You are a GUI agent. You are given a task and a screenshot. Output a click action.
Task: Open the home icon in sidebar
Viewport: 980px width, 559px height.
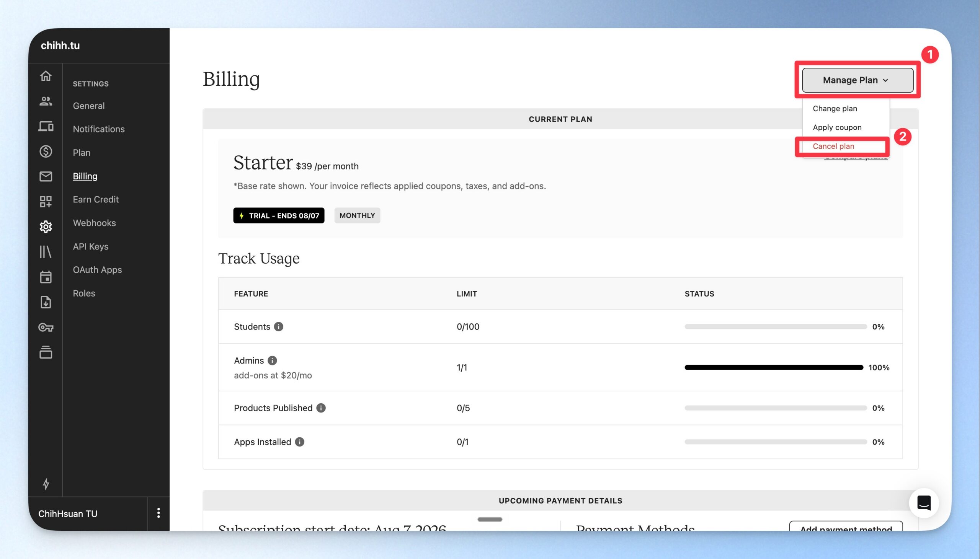(46, 76)
